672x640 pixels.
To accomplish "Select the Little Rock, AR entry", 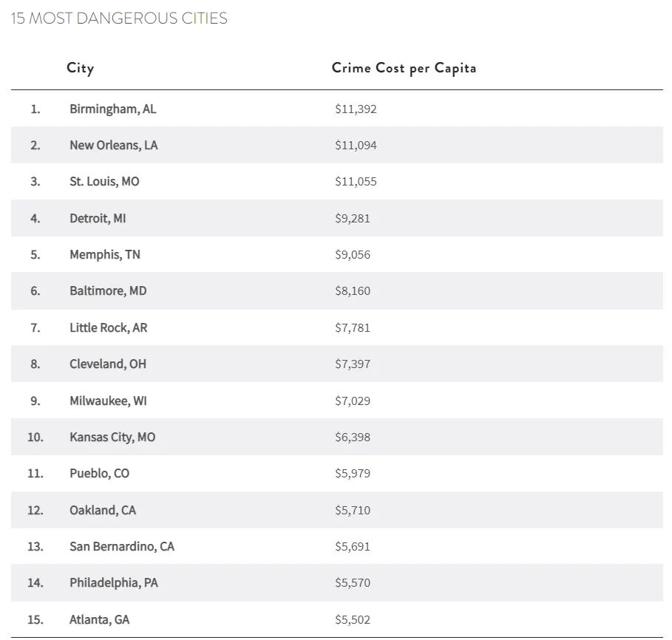I will coord(108,327).
